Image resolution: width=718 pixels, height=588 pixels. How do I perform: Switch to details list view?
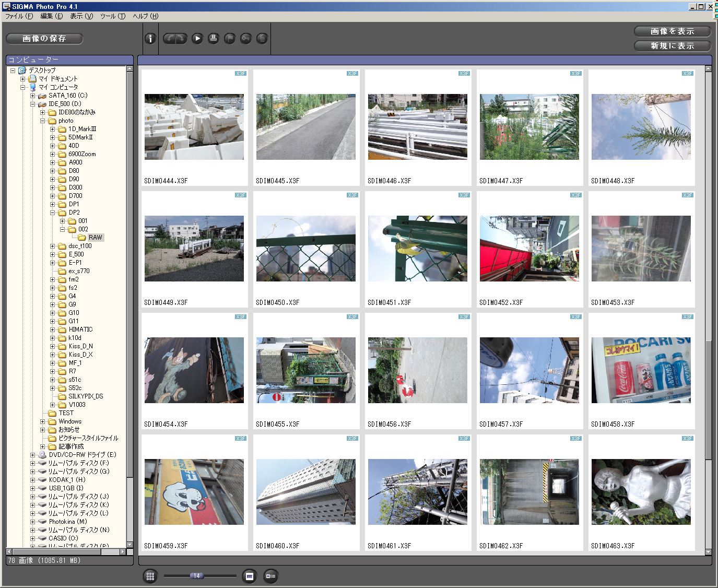point(270,576)
